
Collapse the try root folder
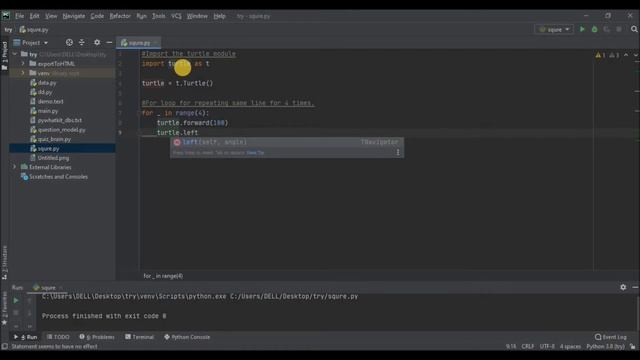point(15,54)
